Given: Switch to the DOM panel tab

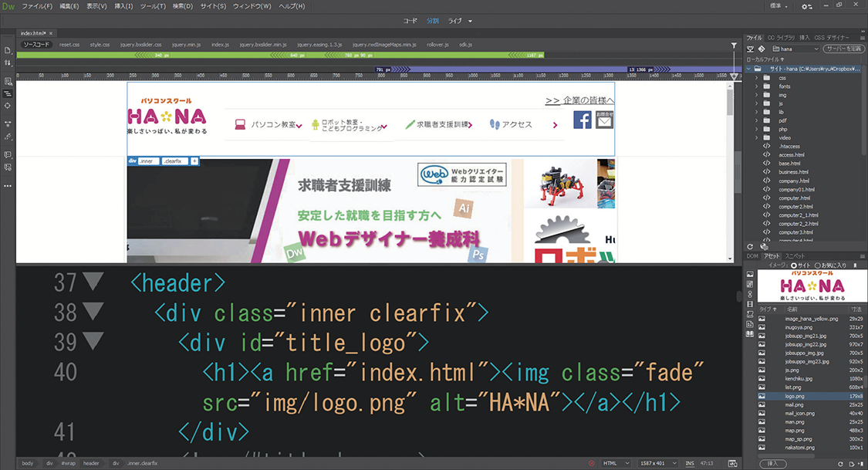Looking at the screenshot, I should pyautogui.click(x=752, y=256).
